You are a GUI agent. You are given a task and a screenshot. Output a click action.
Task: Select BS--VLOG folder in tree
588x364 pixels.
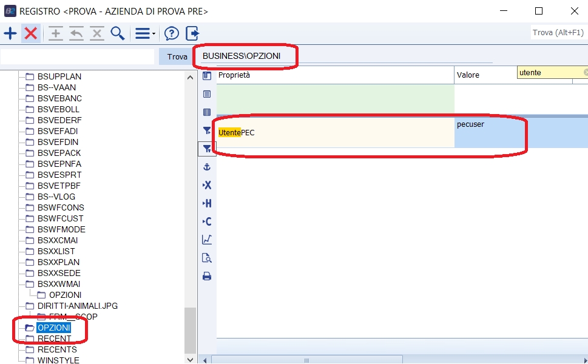click(56, 197)
